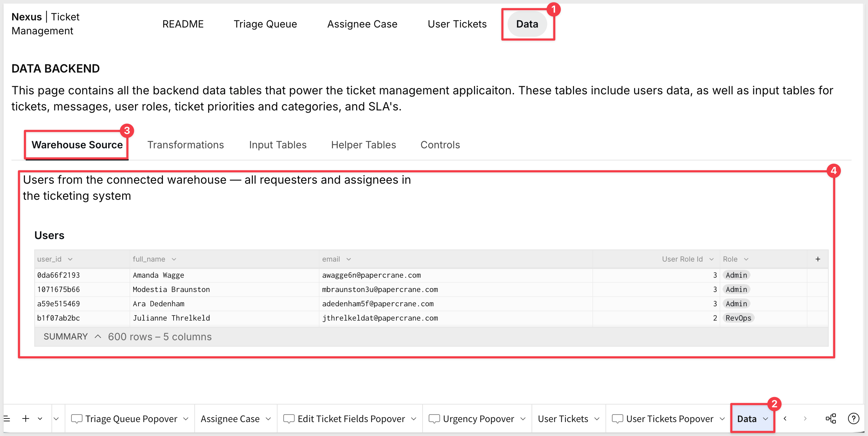Open the email column menu
This screenshot has height=436, width=868.
[x=349, y=259]
